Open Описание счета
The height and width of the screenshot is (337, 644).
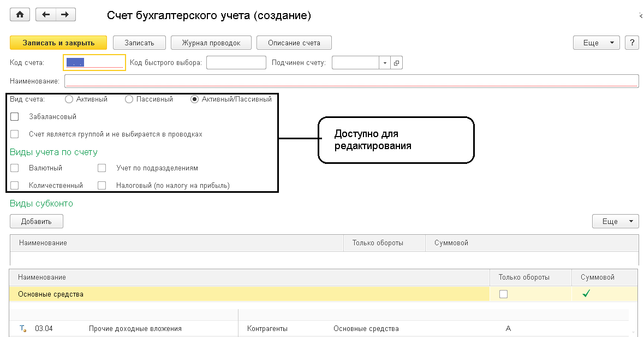click(294, 43)
